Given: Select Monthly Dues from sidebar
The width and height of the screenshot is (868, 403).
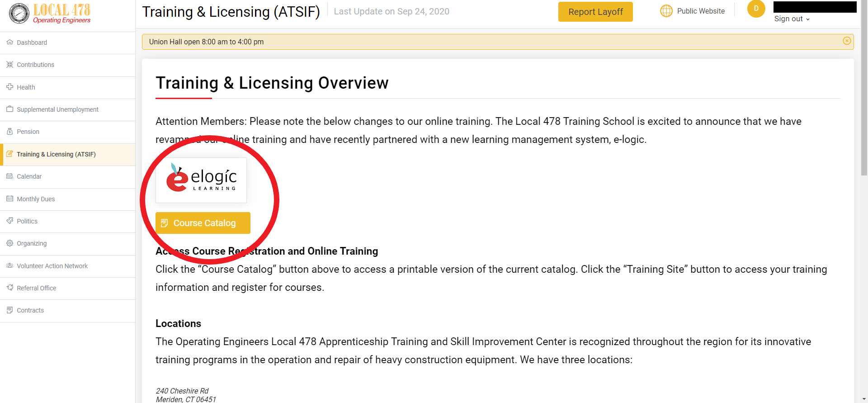Looking at the screenshot, I should pyautogui.click(x=36, y=199).
